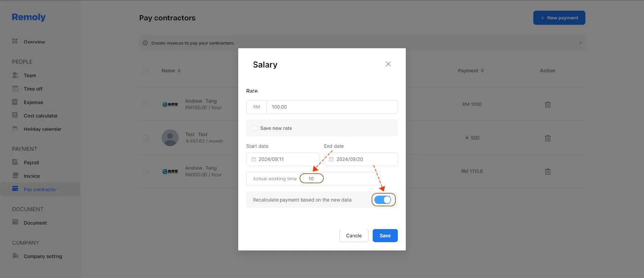
Task: Check the Save new rate box
Action: click(x=255, y=128)
